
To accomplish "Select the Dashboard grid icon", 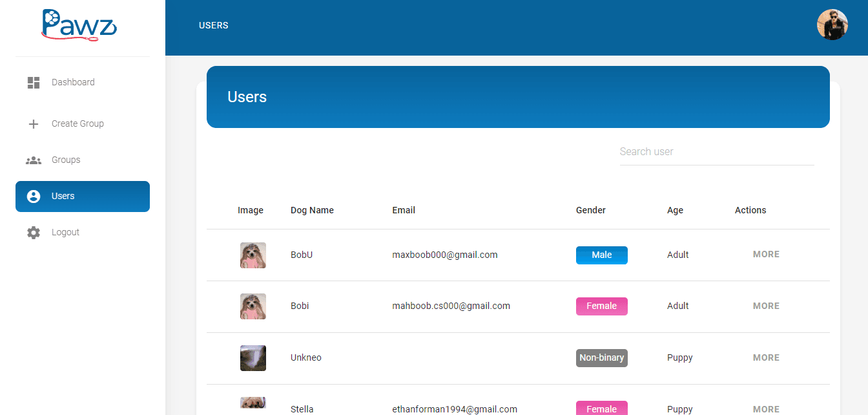I will [33, 82].
